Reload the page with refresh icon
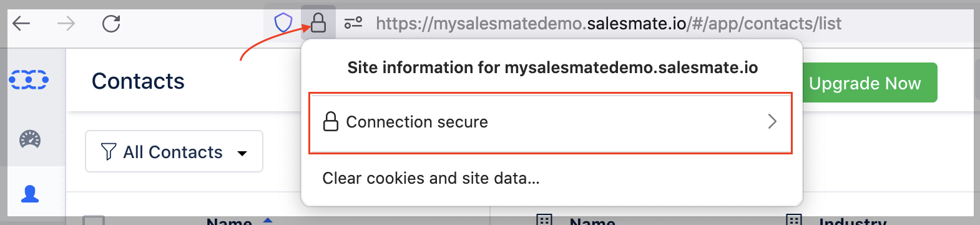This screenshot has width=980, height=225. point(111,24)
